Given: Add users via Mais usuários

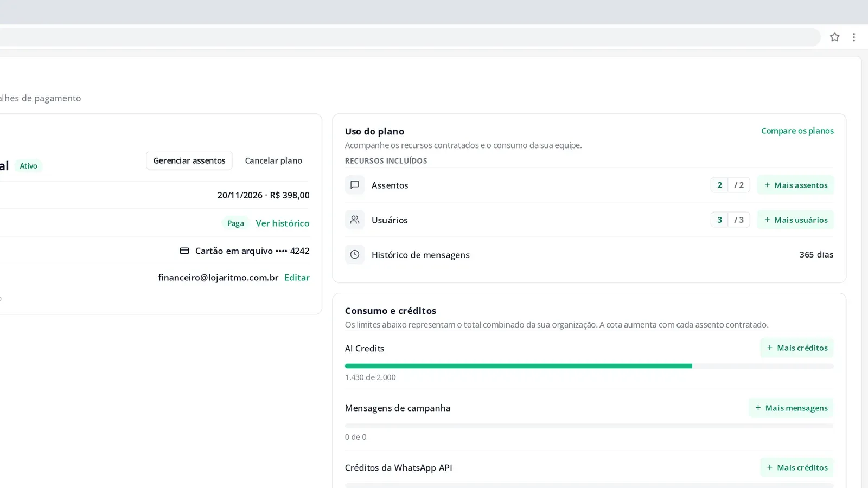Looking at the screenshot, I should [x=795, y=220].
